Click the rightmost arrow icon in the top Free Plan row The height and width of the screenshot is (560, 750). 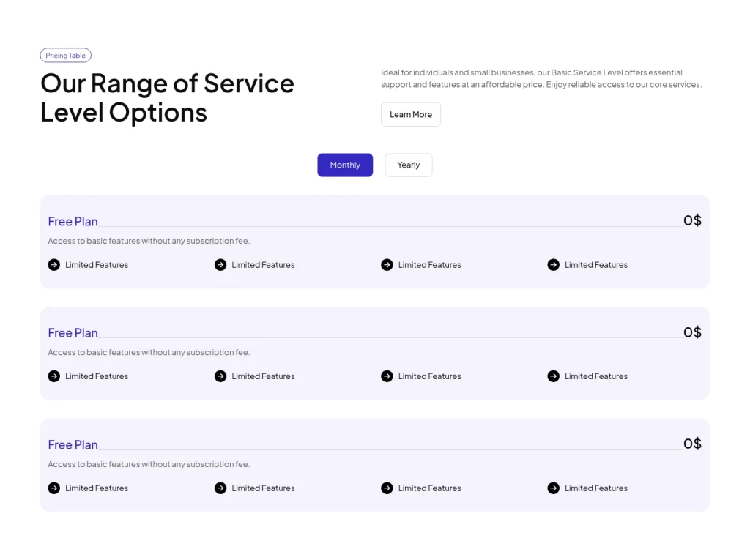click(553, 264)
